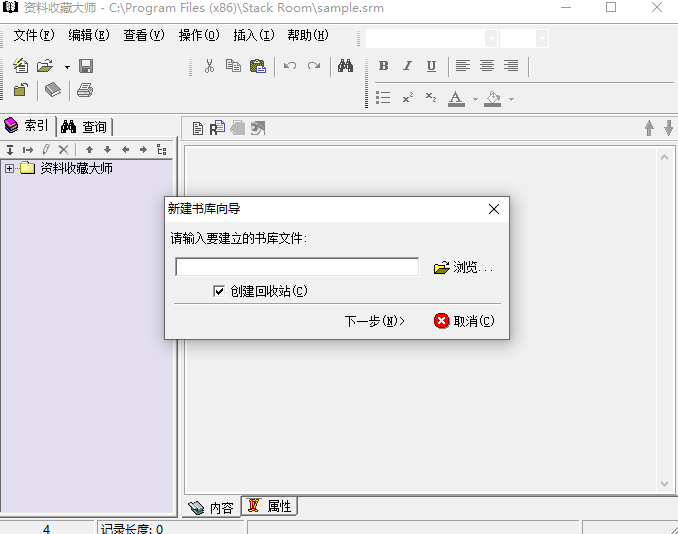Open the 操作(O) menu
This screenshot has height=534, width=678.
pos(199,35)
